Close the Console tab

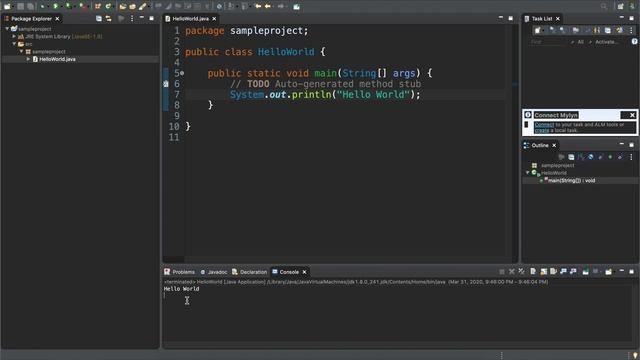304,272
